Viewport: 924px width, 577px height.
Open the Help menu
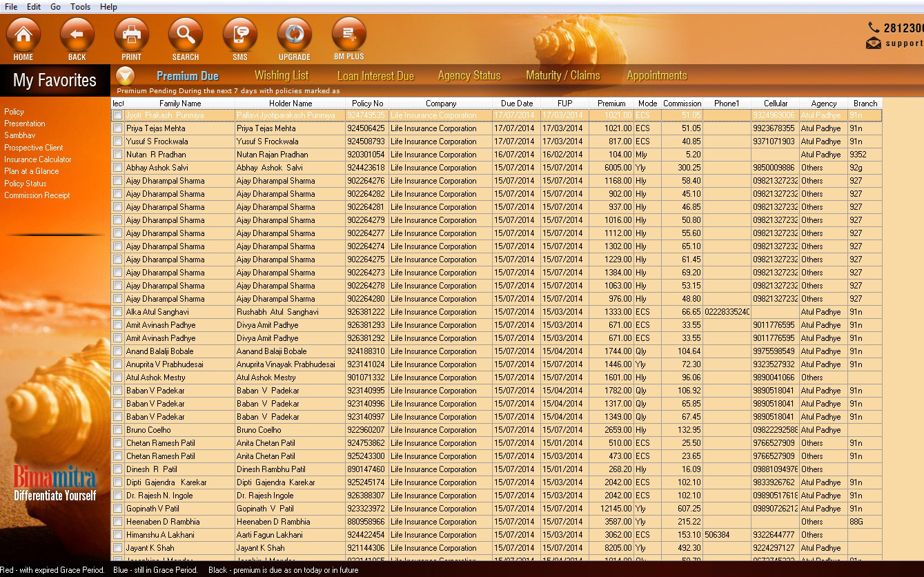[x=108, y=6]
